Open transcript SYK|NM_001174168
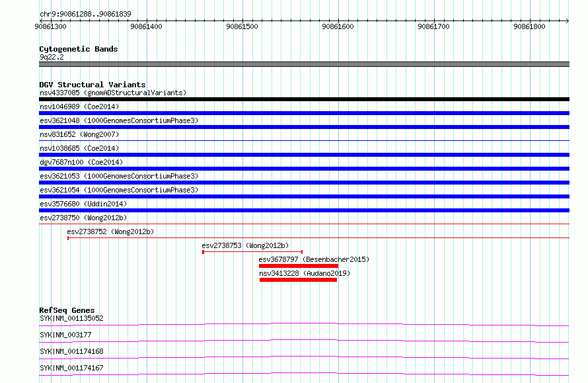Screen dimensions: 588x383 (x=71, y=351)
